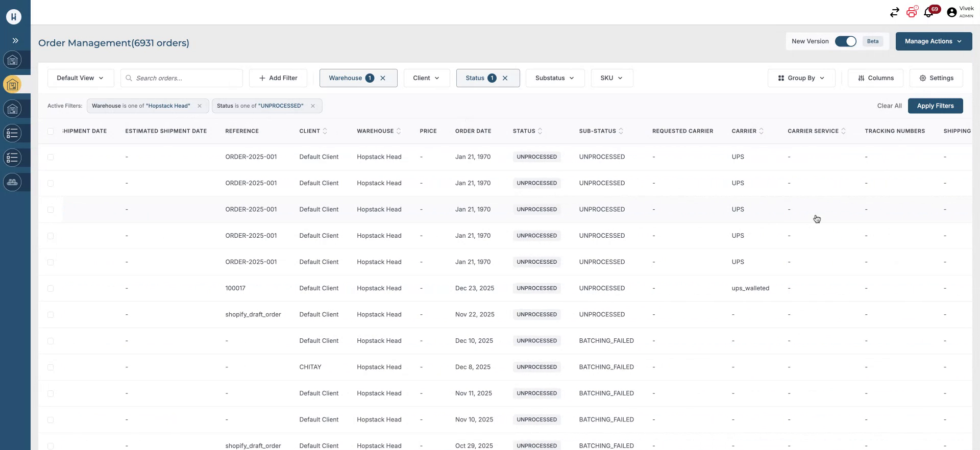Remove the Warehouse filter using its X
Image resolution: width=980 pixels, height=450 pixels.
click(383, 78)
